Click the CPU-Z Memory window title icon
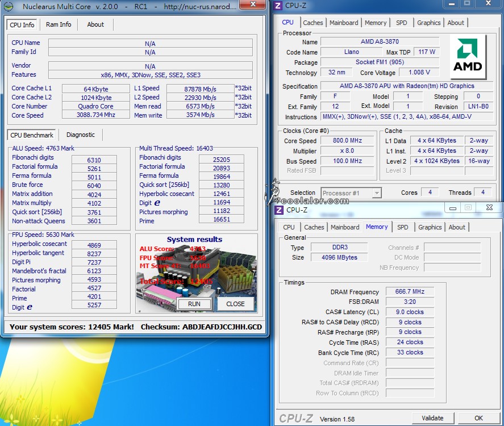The image size is (504, 426). 279,210
